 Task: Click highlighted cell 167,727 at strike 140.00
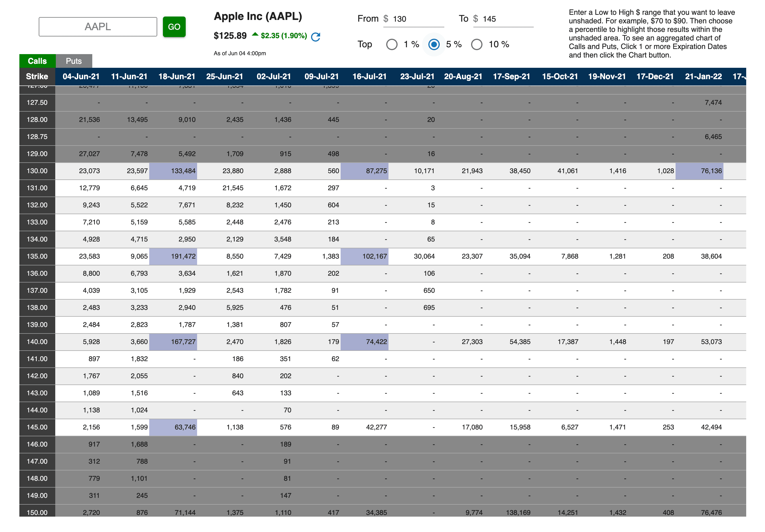(x=173, y=342)
